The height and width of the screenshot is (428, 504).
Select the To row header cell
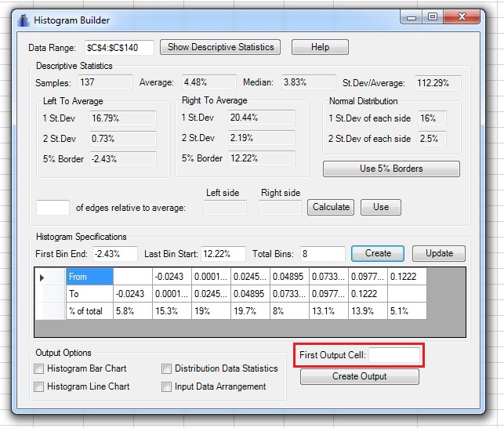coord(89,294)
